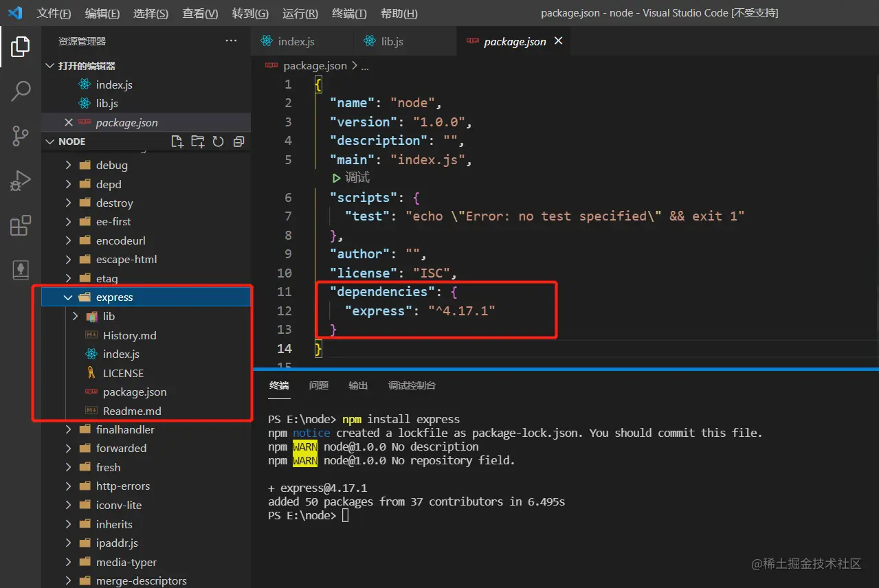Image resolution: width=879 pixels, height=588 pixels.
Task: Click the React icon beside lib.js in open editors
Action: click(x=85, y=103)
